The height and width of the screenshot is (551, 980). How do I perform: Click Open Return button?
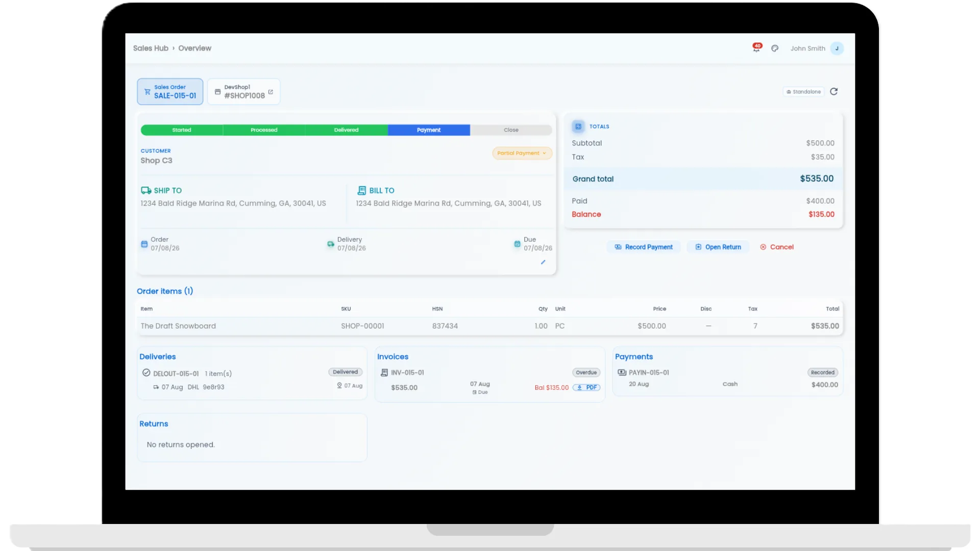[x=718, y=247]
